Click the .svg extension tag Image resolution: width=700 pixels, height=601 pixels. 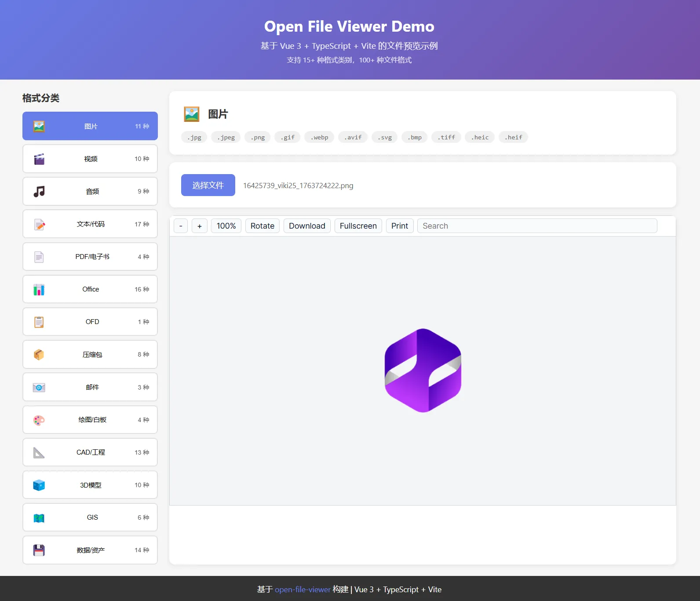pos(385,137)
